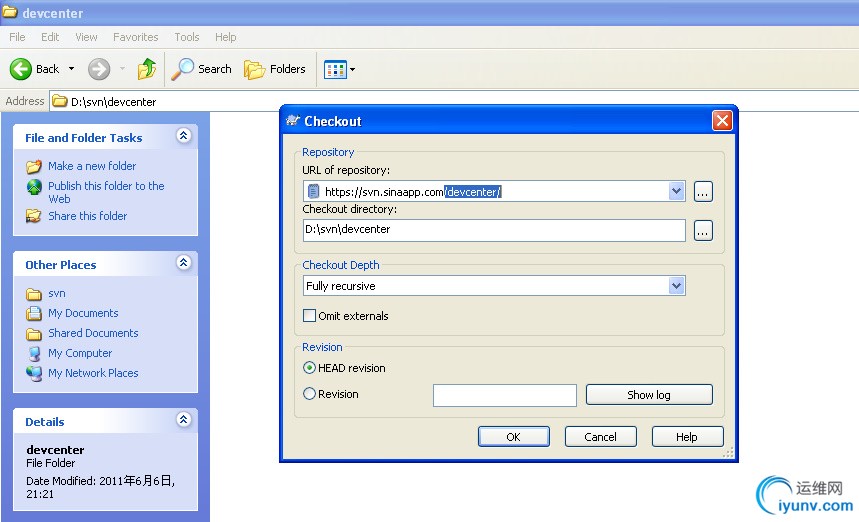Screen dimensions: 859x522
Task: Open svn folder in Other Places
Action: tap(57, 294)
